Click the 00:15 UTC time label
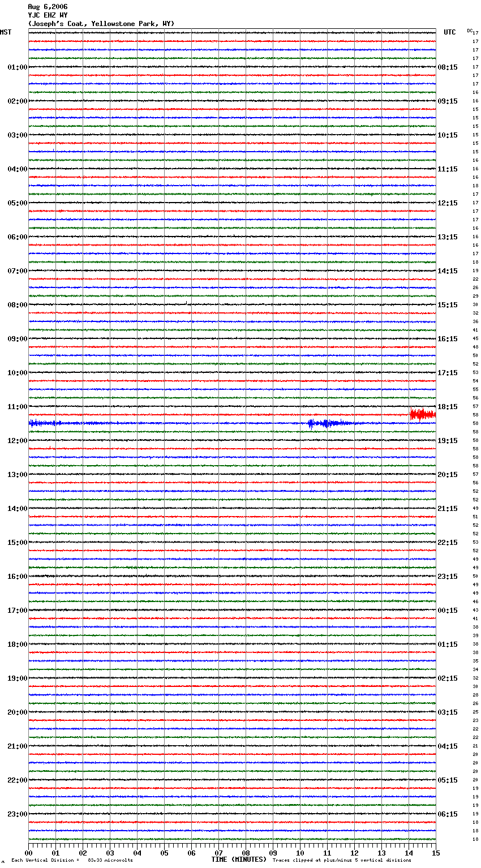The image size is (481, 868). click(x=448, y=611)
